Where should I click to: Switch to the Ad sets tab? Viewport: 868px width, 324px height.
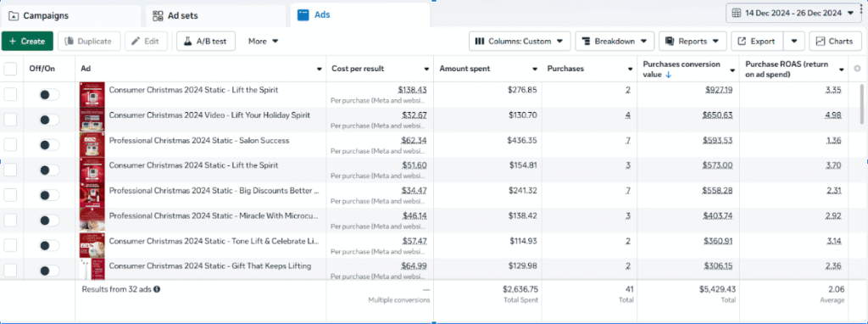[x=215, y=15]
